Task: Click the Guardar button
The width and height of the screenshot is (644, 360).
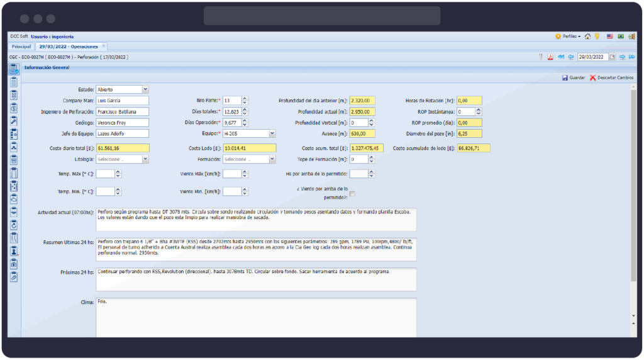Action: (573, 77)
